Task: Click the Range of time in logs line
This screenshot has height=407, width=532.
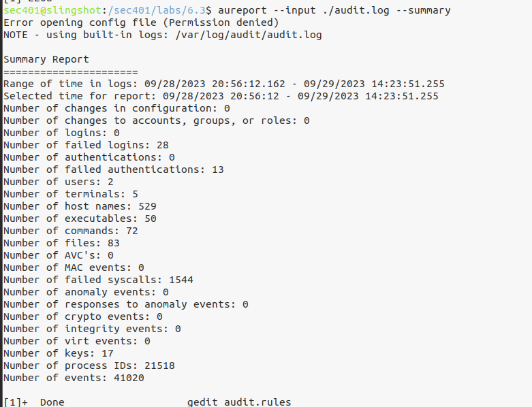Action: [223, 84]
